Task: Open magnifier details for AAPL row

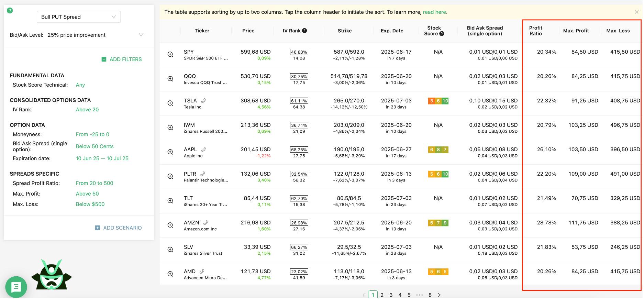Action: click(x=170, y=152)
